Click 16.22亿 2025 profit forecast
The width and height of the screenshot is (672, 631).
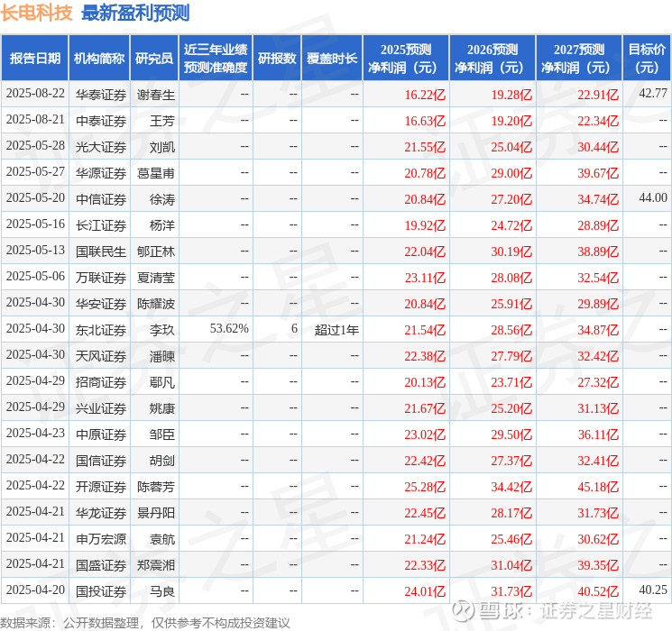[x=425, y=95]
